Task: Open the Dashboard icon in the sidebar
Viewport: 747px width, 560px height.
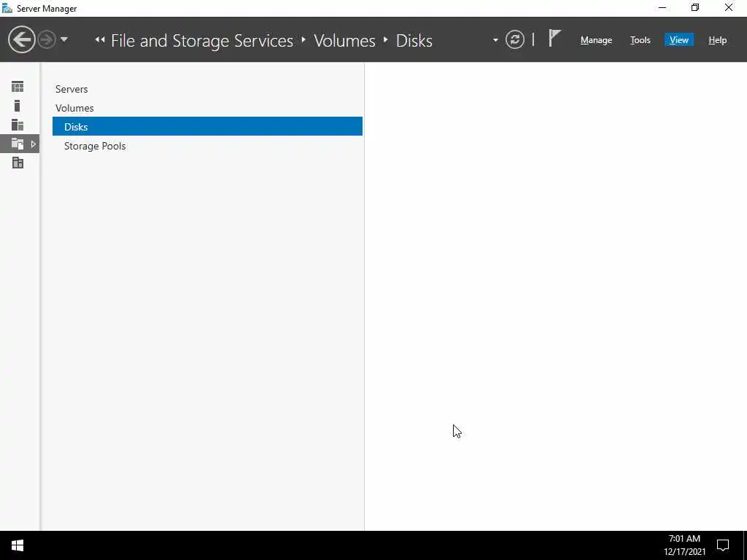Action: pos(18,87)
